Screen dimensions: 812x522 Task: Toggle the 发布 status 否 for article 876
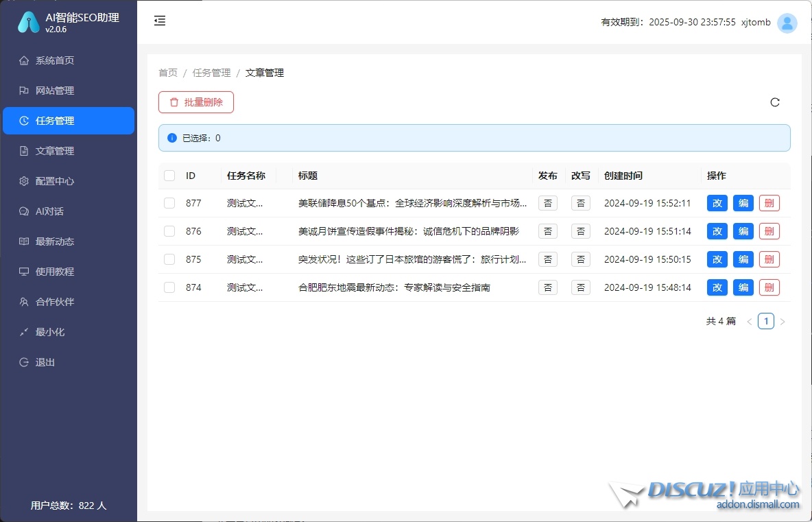547,231
